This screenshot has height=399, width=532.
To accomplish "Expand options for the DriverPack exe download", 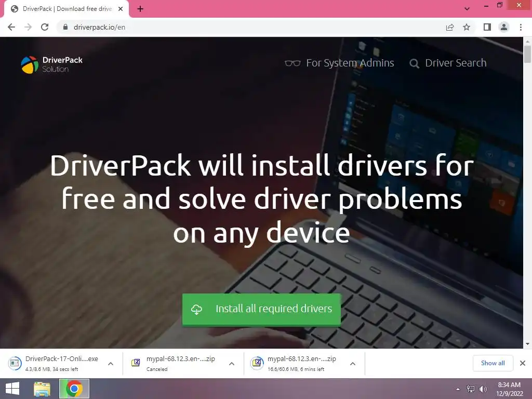I will tap(111, 363).
